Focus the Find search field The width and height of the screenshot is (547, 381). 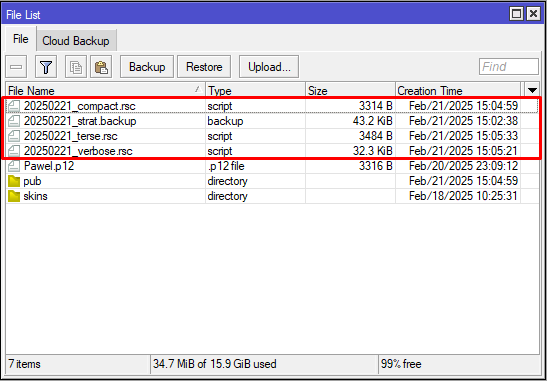pos(509,67)
